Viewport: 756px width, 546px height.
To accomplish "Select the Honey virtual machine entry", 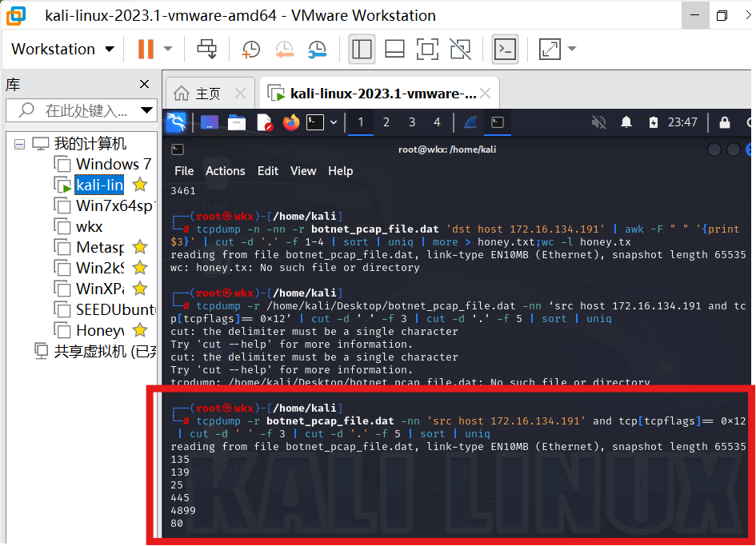I will (x=100, y=331).
